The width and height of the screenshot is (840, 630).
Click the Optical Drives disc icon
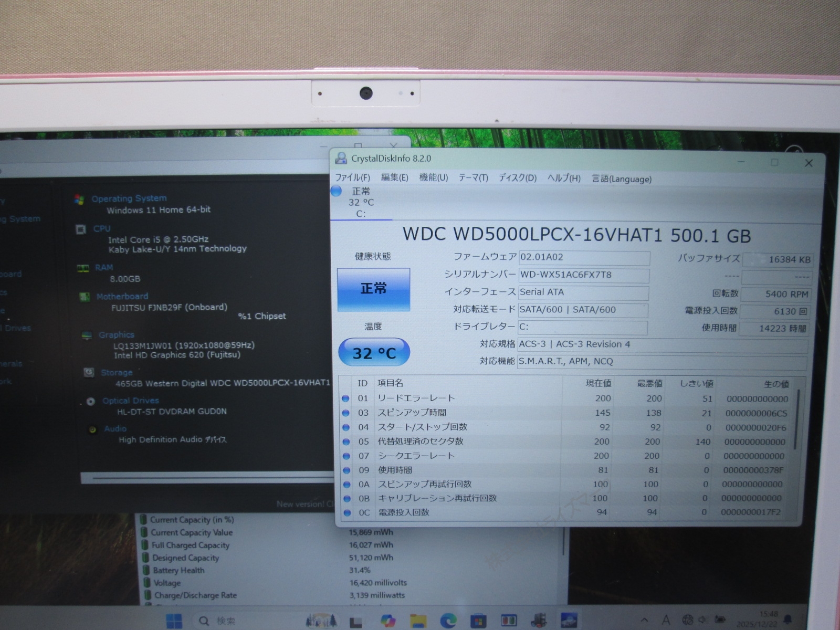(90, 402)
